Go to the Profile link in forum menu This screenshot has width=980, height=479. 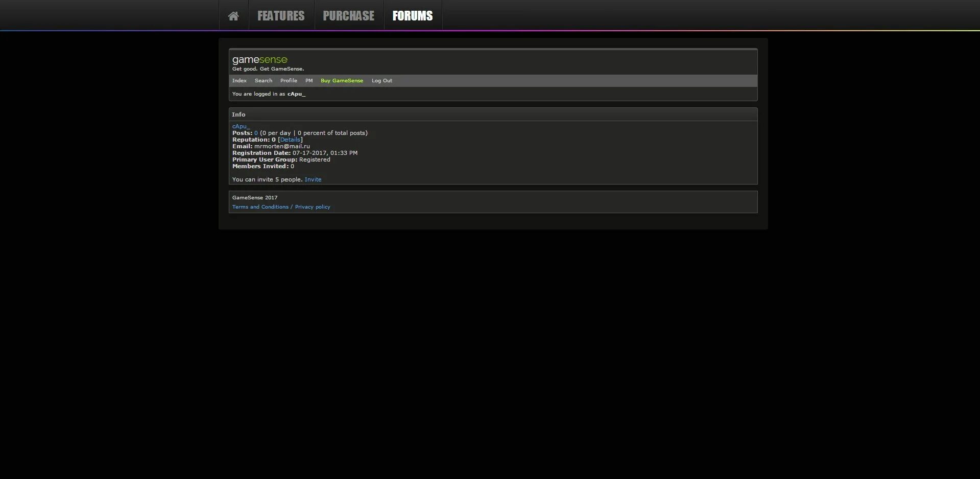[x=289, y=81]
